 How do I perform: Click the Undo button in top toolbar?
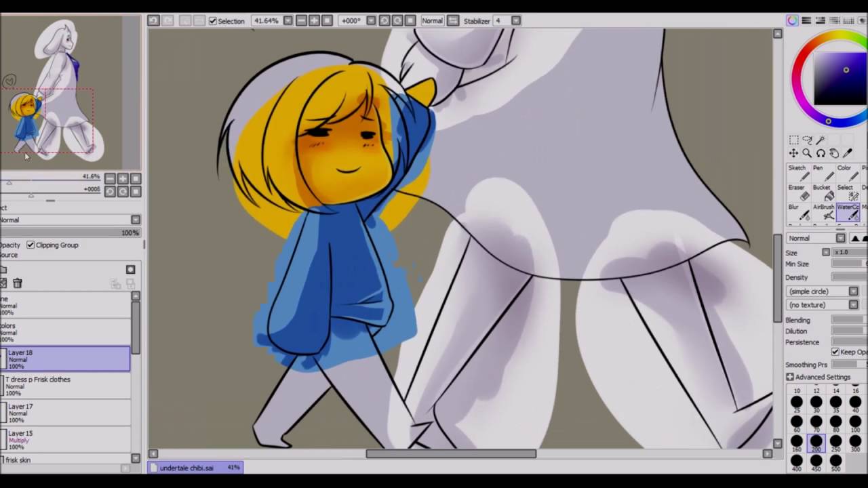(x=153, y=21)
